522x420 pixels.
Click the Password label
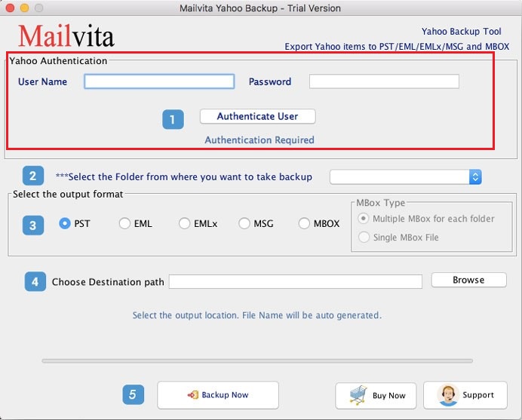(270, 82)
